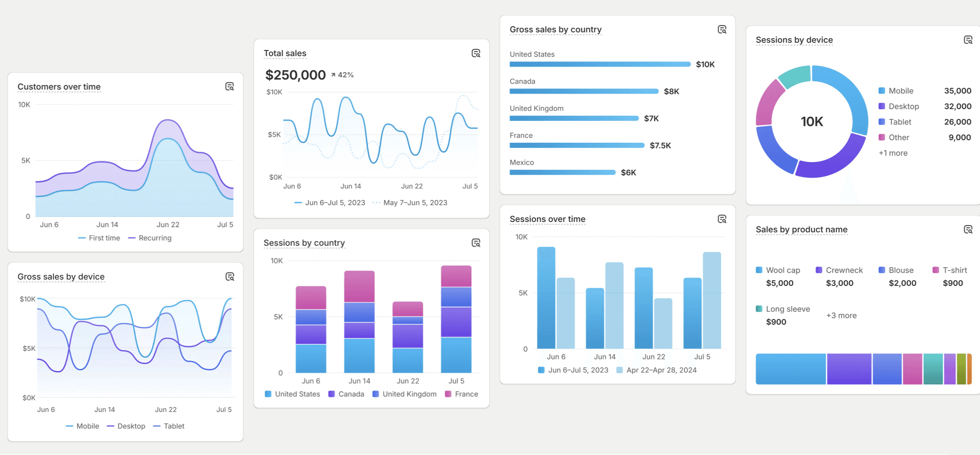Open the Gross sales by country title link

click(x=555, y=29)
